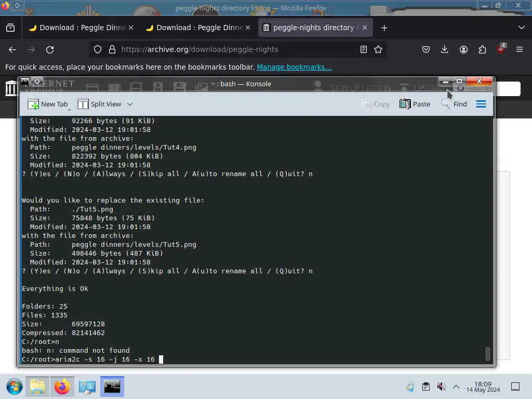Click 'bash: n: command not found' line

(76, 351)
